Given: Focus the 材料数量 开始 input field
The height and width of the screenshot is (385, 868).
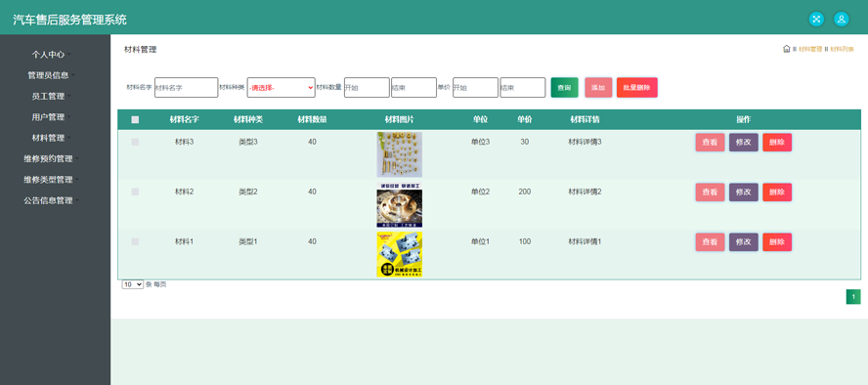Looking at the screenshot, I should [x=367, y=87].
